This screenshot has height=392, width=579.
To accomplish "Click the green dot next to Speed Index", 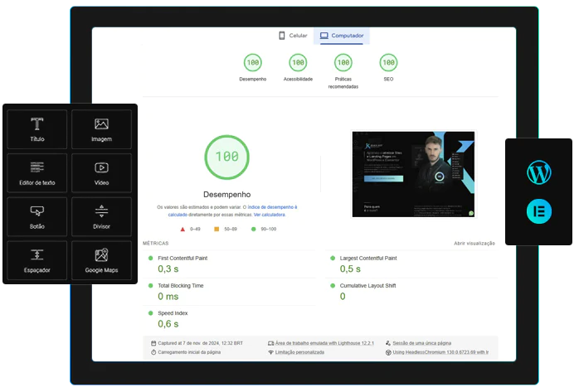I will click(150, 313).
